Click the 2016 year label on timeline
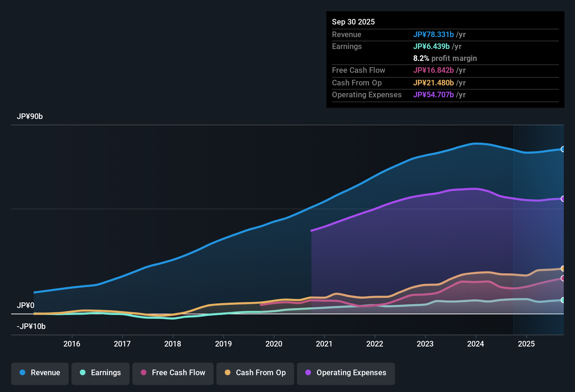This screenshot has height=392, width=575. pos(72,344)
